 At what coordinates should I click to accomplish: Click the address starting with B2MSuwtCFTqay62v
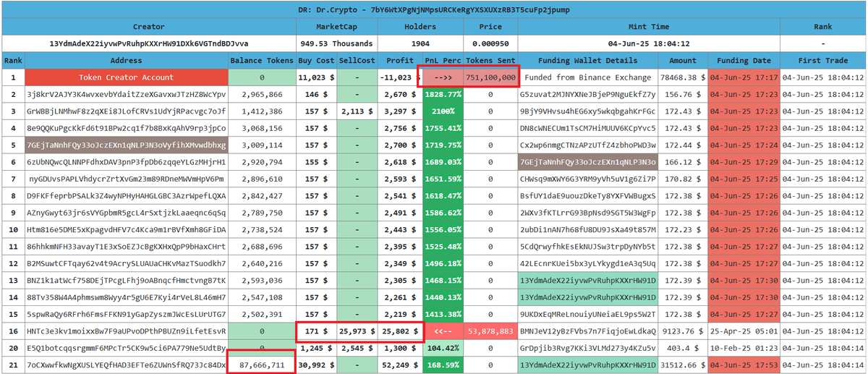pos(126,264)
